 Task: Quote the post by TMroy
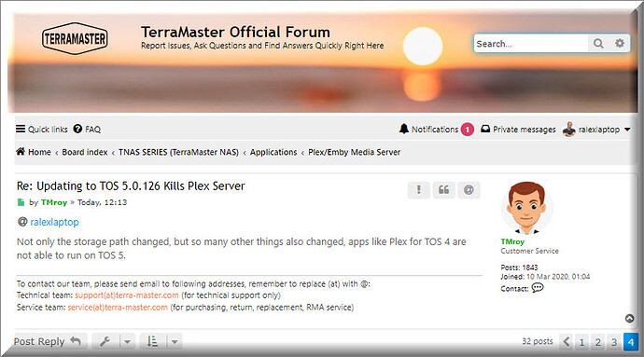tap(443, 190)
